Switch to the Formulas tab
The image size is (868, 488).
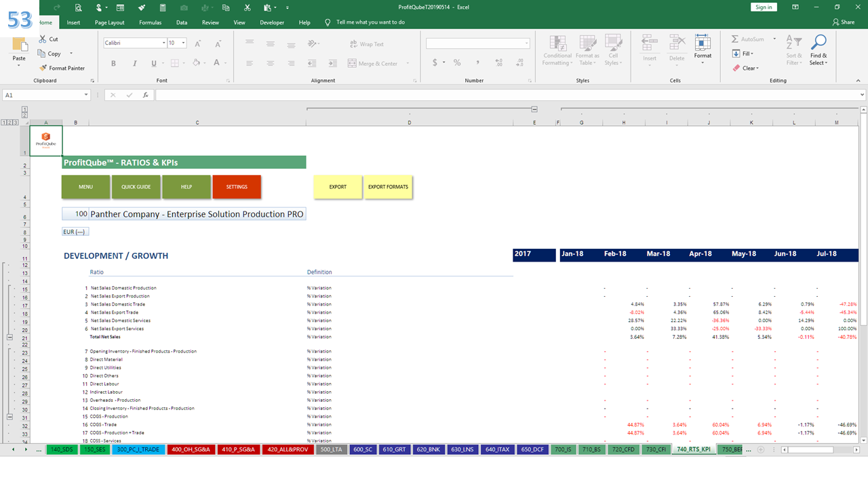[151, 22]
